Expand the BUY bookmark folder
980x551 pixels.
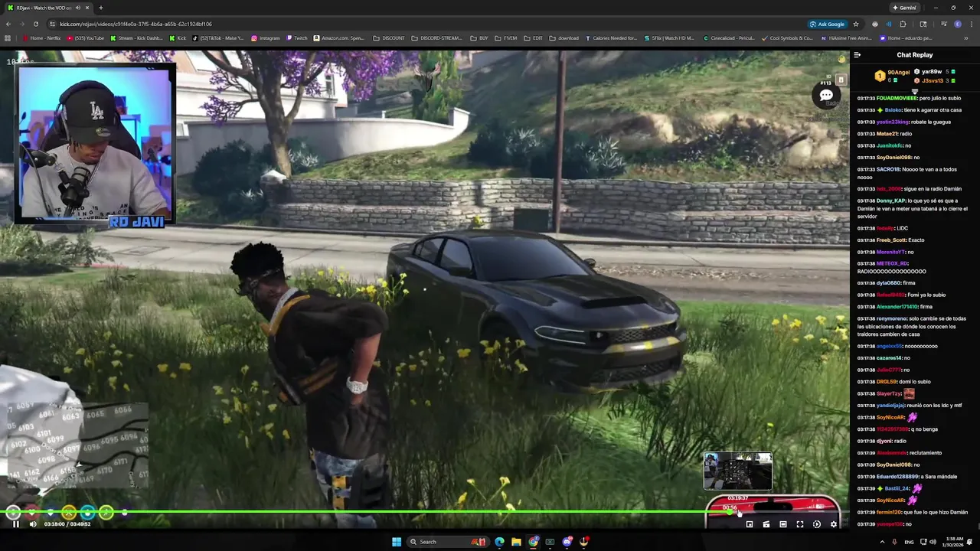pyautogui.click(x=479, y=37)
